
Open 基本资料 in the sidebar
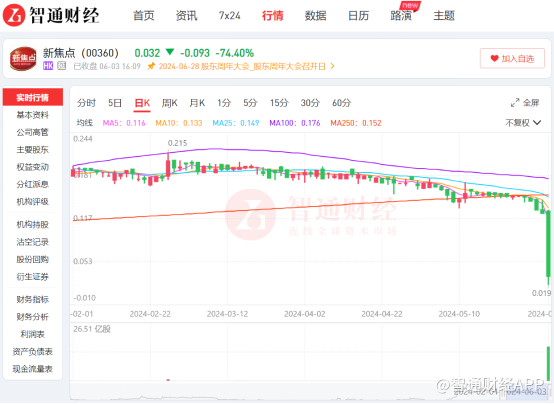[33, 115]
